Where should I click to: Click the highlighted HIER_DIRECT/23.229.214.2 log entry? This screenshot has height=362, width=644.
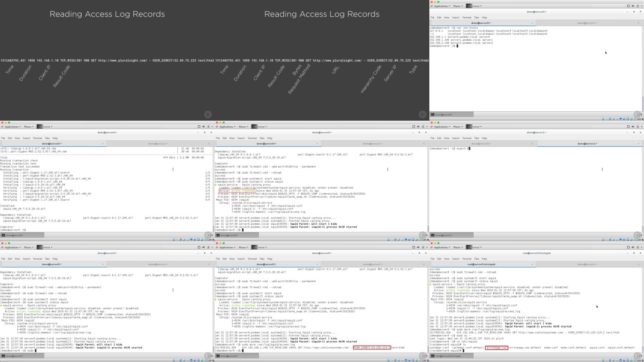pos(372,348)
